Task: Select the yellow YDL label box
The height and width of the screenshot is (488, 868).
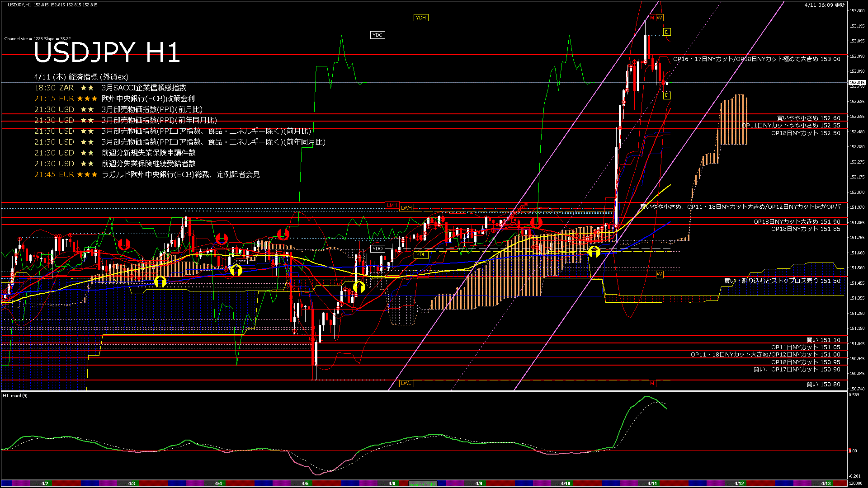Action: 420,254
